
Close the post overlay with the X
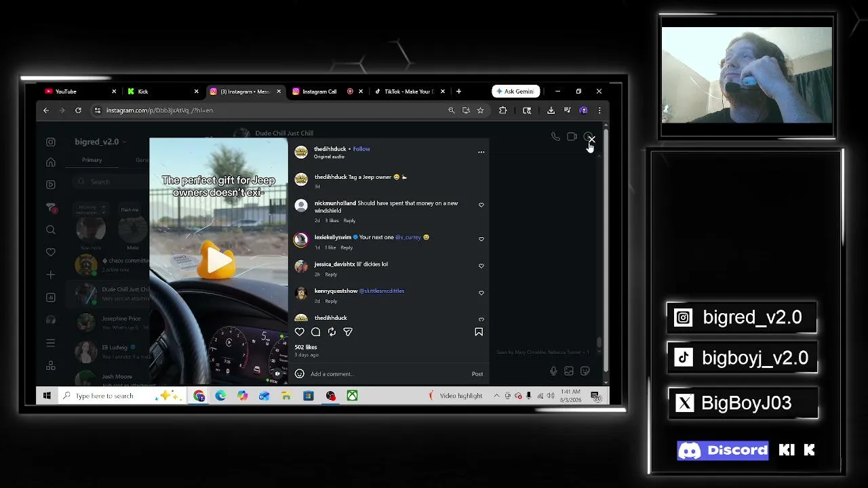[x=591, y=140]
